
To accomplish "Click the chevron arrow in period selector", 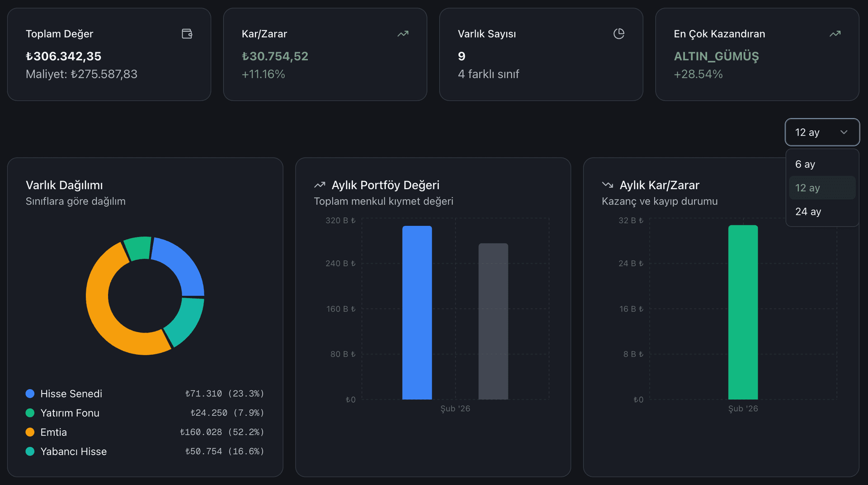I will (x=844, y=133).
